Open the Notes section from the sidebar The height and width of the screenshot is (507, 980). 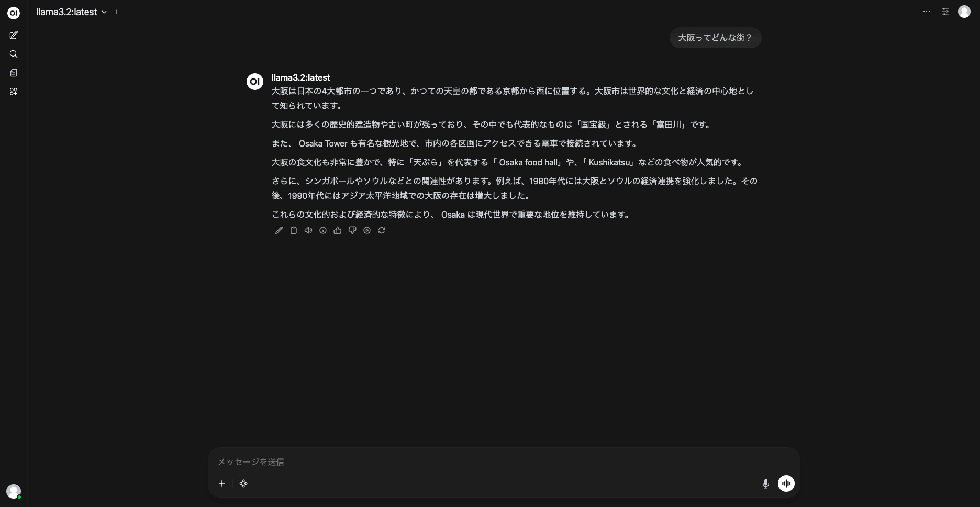coord(14,73)
